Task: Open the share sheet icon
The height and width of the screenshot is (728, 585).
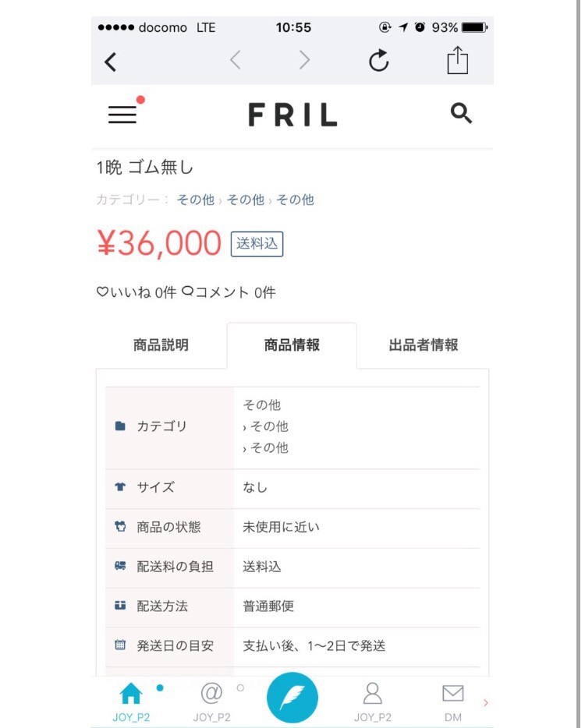Action: click(458, 61)
